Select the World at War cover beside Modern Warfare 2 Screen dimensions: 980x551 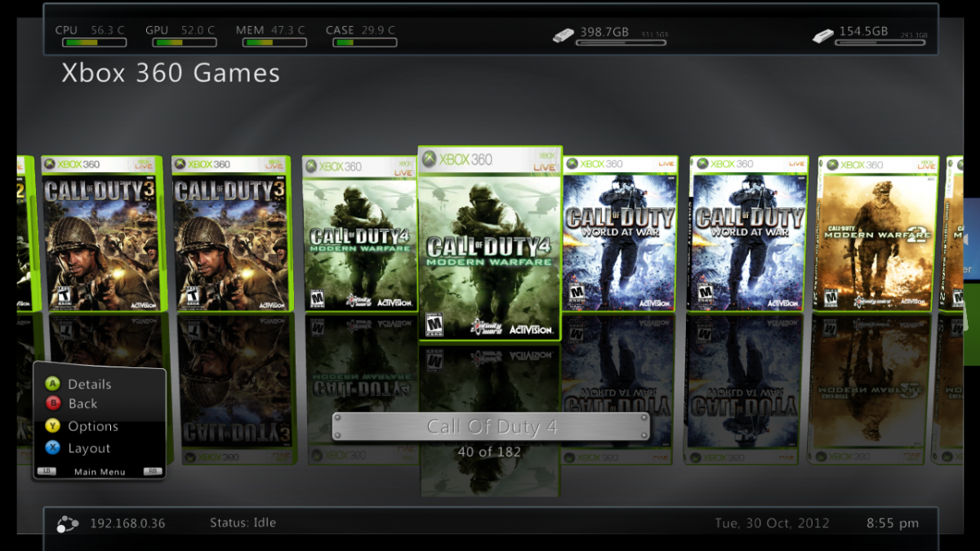749,233
